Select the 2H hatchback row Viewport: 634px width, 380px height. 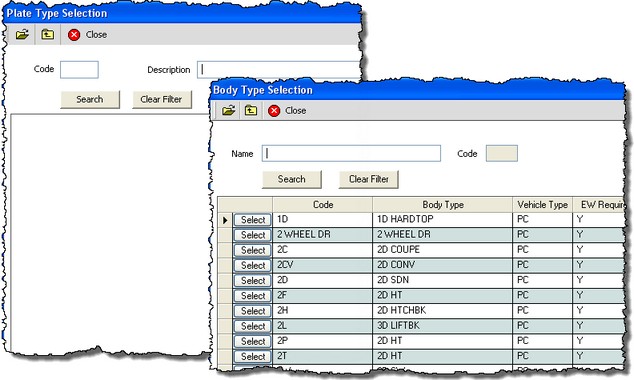[253, 311]
